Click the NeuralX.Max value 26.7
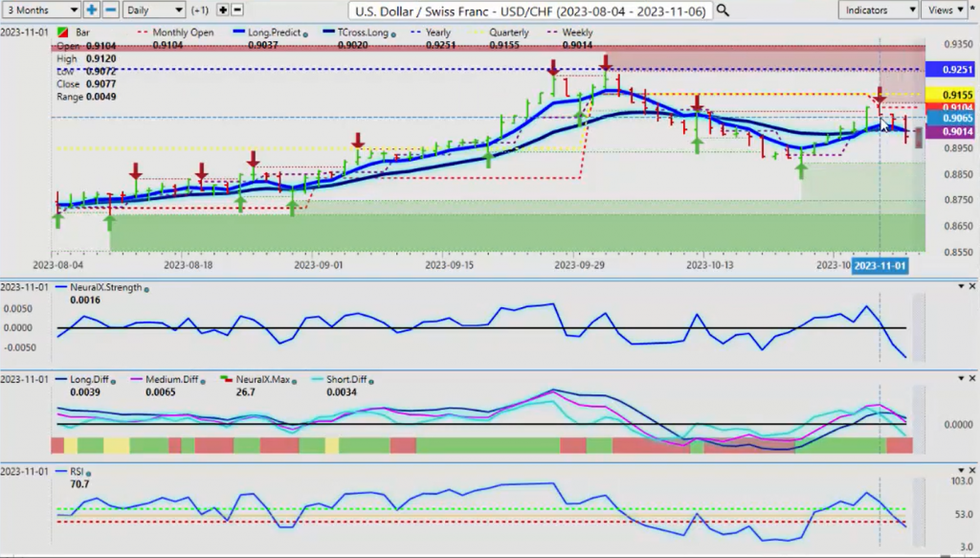This screenshot has width=980, height=558. [245, 391]
